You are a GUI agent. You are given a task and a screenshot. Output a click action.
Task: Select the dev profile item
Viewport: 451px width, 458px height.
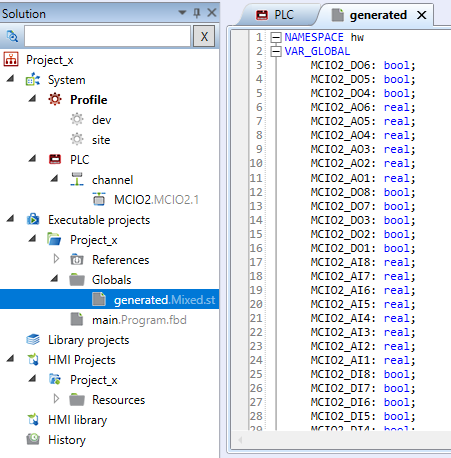pyautogui.click(x=101, y=120)
